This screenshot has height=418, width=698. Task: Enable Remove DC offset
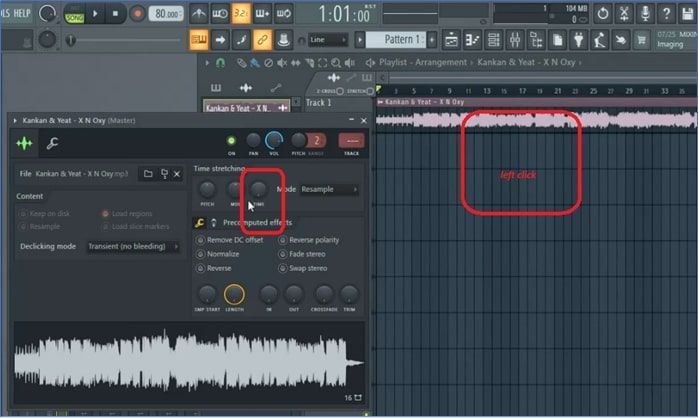(x=200, y=241)
